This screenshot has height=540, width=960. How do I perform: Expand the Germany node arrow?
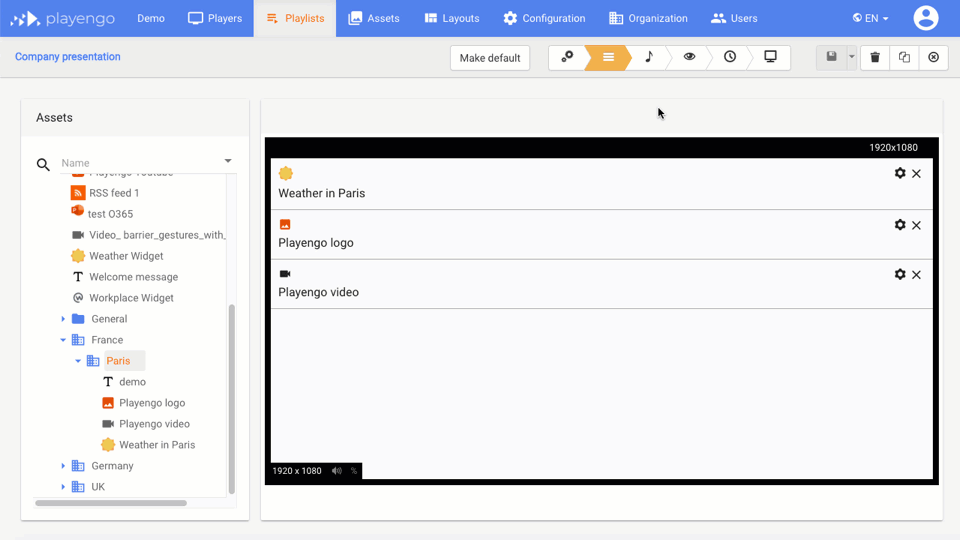pyautogui.click(x=63, y=466)
